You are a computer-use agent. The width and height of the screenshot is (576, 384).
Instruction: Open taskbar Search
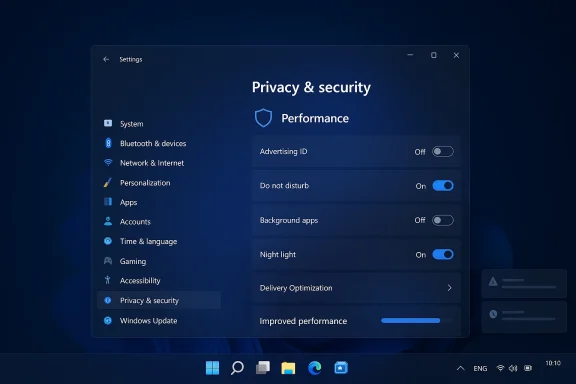click(x=237, y=367)
